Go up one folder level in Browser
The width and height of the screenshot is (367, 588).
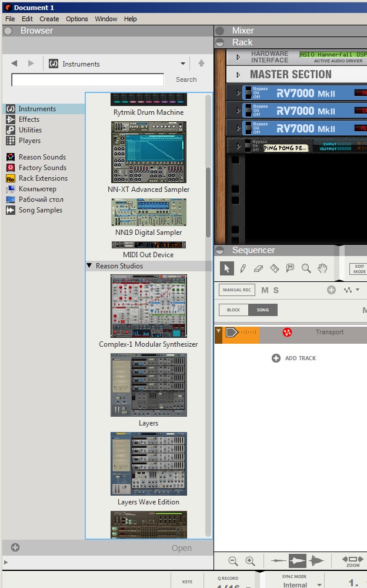point(201,63)
